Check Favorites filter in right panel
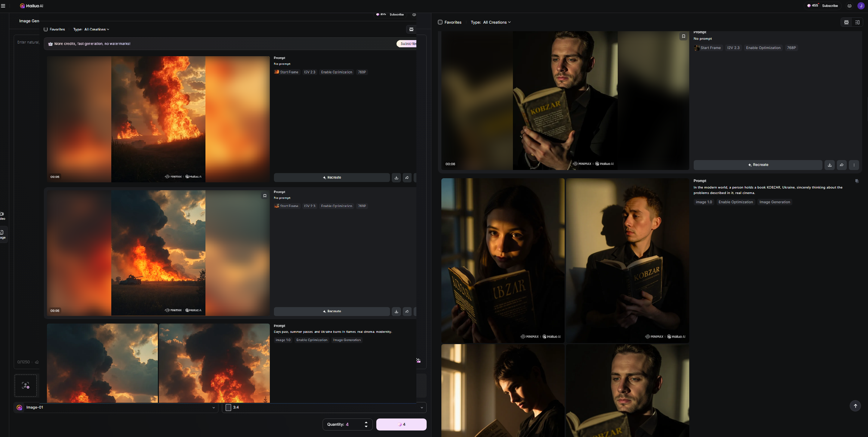The width and height of the screenshot is (868, 437). pos(440,22)
